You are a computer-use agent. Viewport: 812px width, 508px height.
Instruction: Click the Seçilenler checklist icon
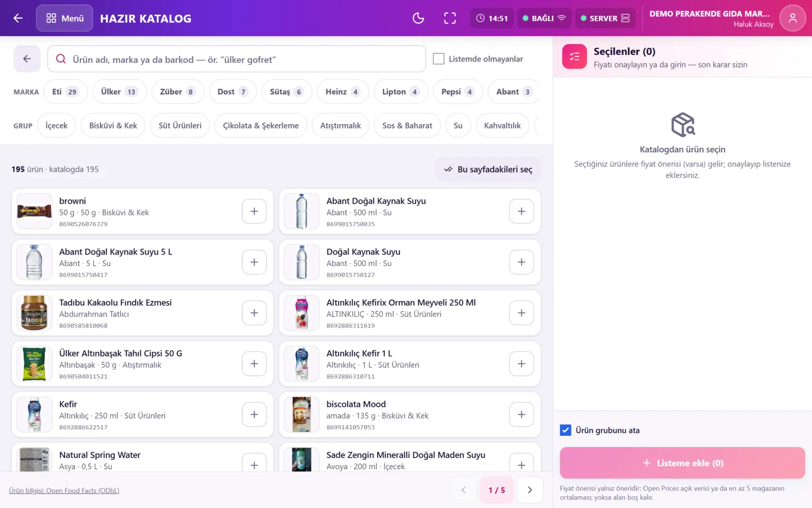(x=574, y=56)
